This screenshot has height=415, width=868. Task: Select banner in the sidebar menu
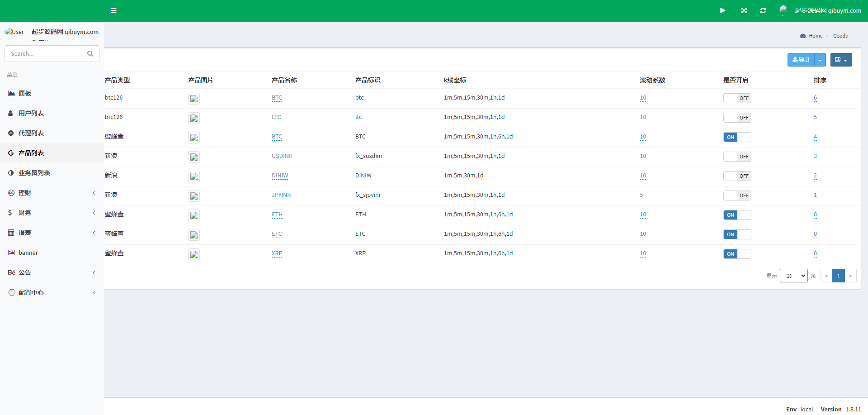[x=28, y=253]
